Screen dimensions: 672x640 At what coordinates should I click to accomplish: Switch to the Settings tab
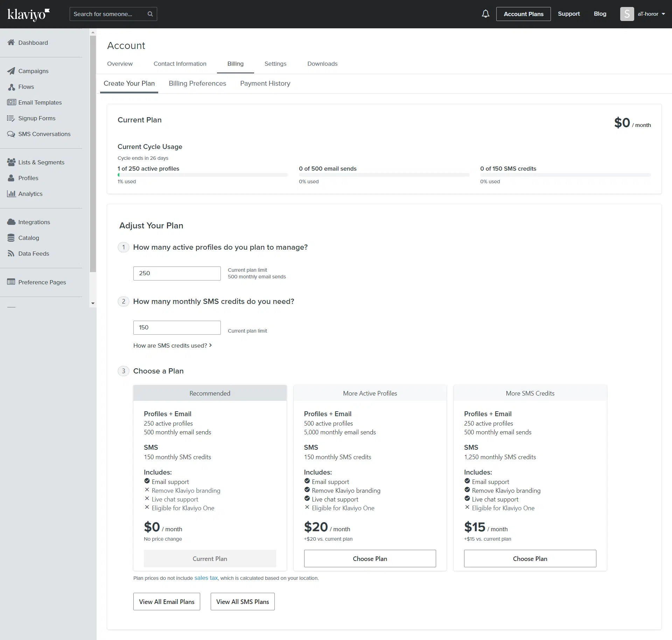click(x=275, y=64)
